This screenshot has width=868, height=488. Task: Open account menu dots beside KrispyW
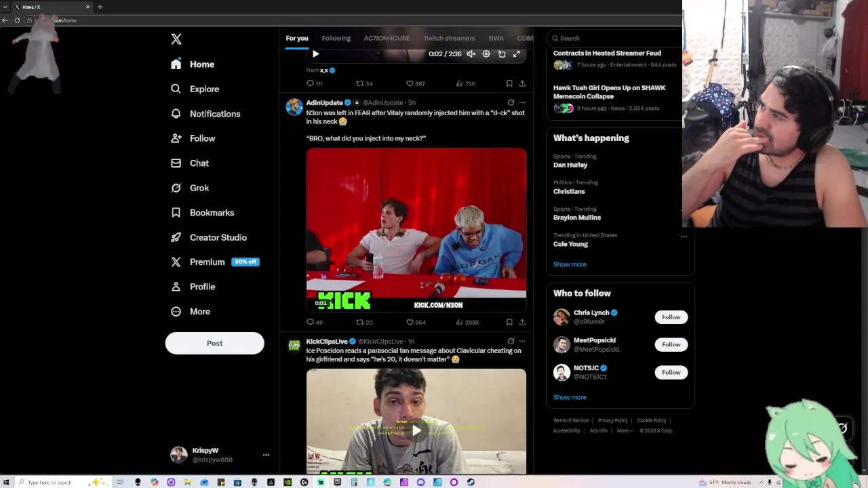(266, 455)
